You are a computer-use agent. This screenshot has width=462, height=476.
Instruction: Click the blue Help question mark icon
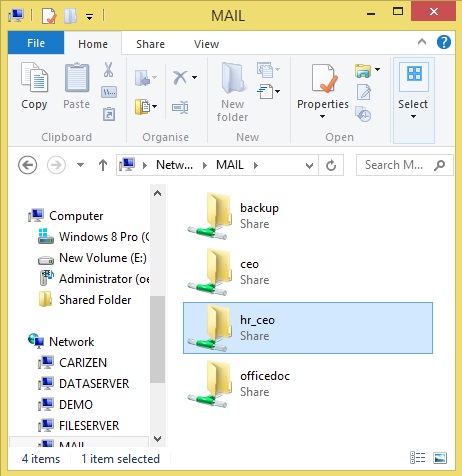[x=444, y=42]
